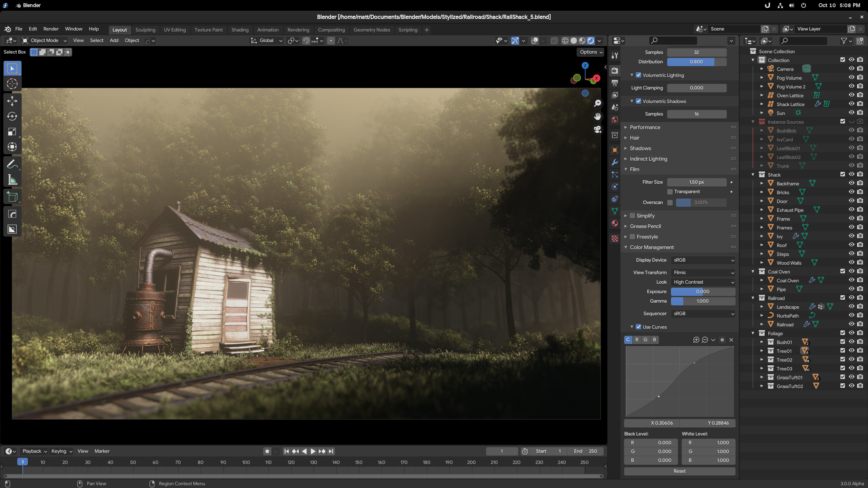
Task: Select the R channel curve button
Action: point(637,340)
